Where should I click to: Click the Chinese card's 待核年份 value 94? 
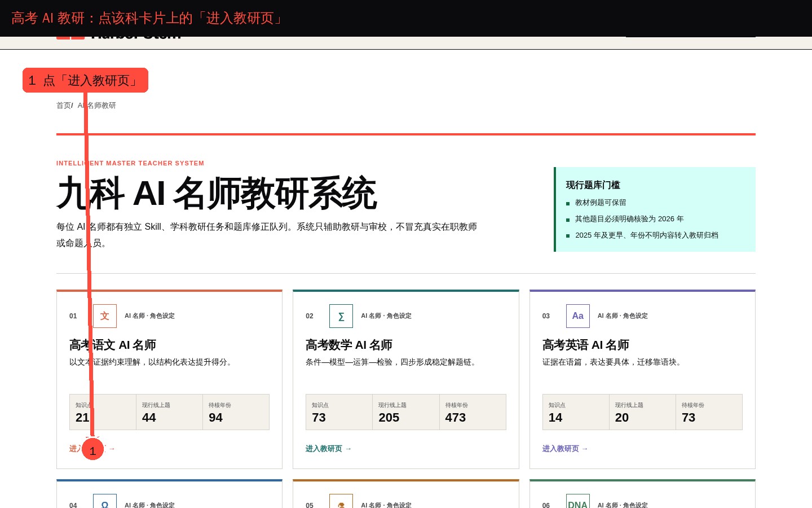pyautogui.click(x=215, y=418)
